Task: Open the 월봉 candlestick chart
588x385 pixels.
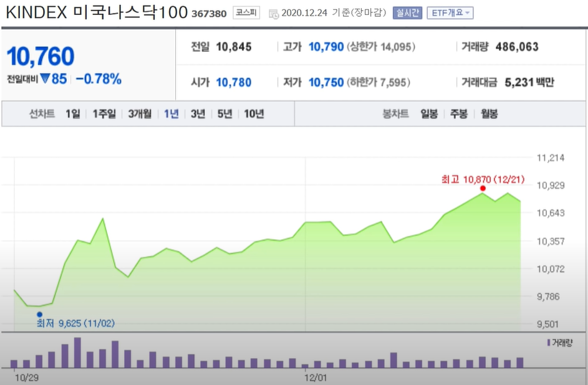Action: click(489, 113)
